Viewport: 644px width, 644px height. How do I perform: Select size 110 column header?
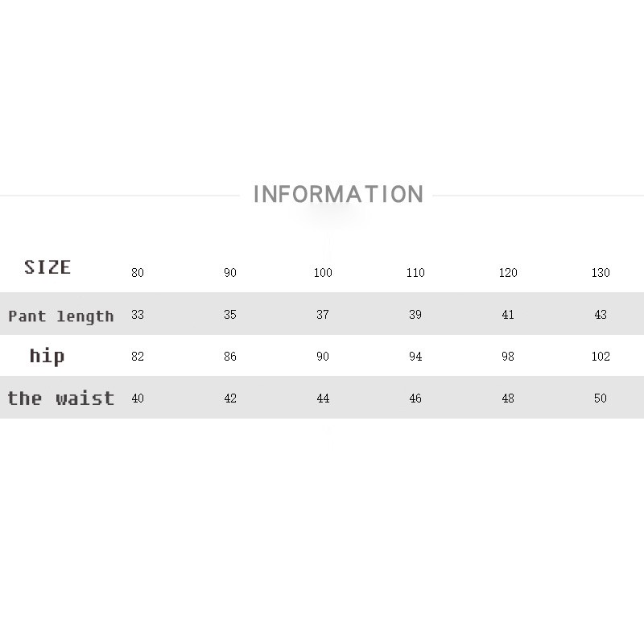coord(415,273)
